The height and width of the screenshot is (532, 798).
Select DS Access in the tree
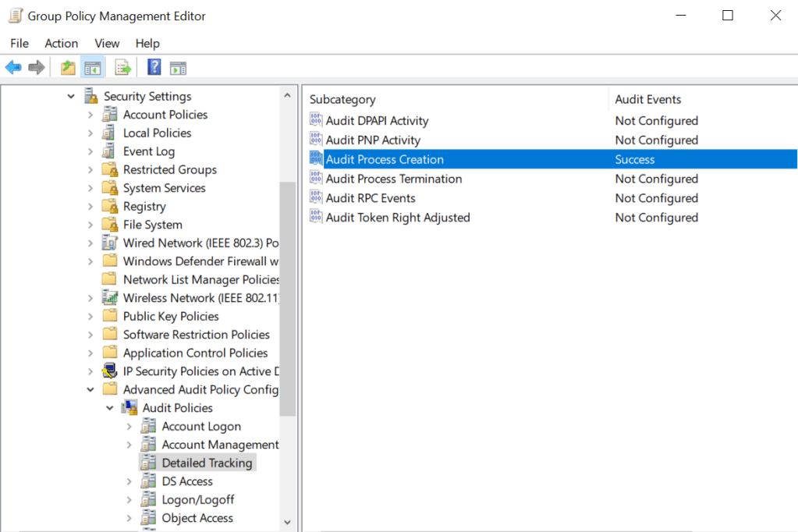tap(187, 481)
